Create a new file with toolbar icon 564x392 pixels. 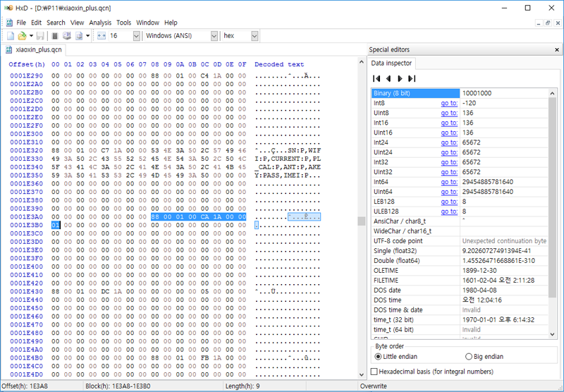[11, 35]
